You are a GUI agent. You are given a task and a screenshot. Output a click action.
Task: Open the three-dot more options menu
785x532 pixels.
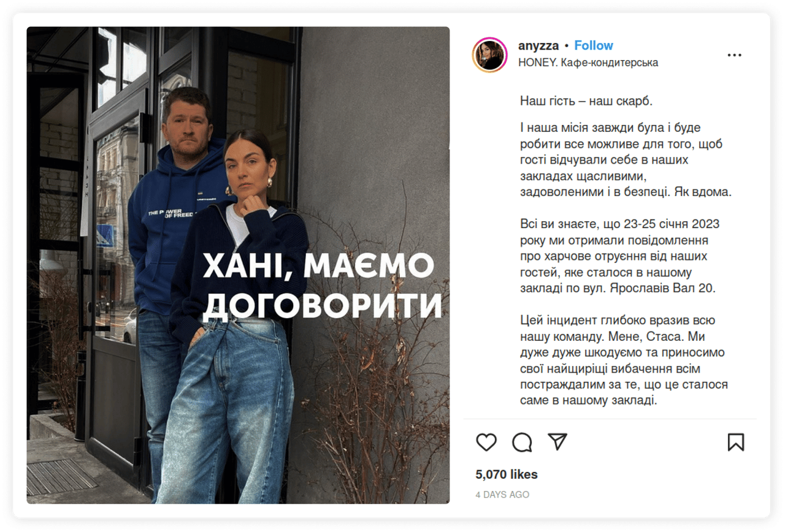click(x=734, y=55)
